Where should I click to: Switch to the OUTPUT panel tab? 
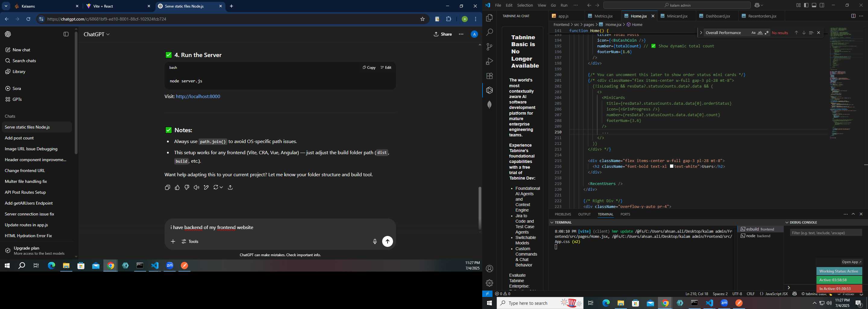point(584,214)
